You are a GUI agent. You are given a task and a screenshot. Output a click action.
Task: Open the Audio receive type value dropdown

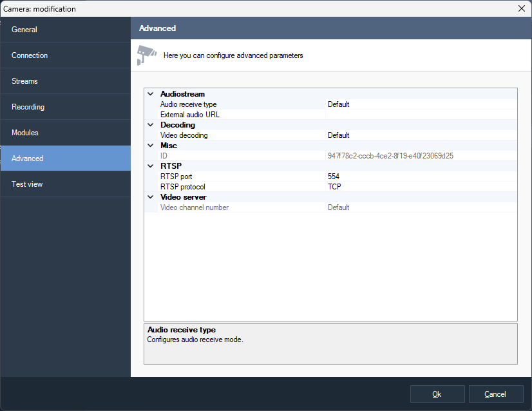coord(421,104)
